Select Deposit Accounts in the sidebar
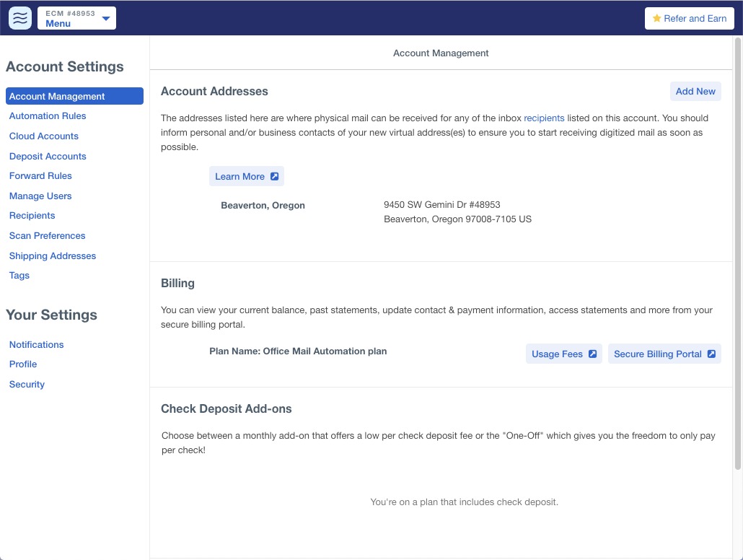Screen dimensions: 743x560 48,156
